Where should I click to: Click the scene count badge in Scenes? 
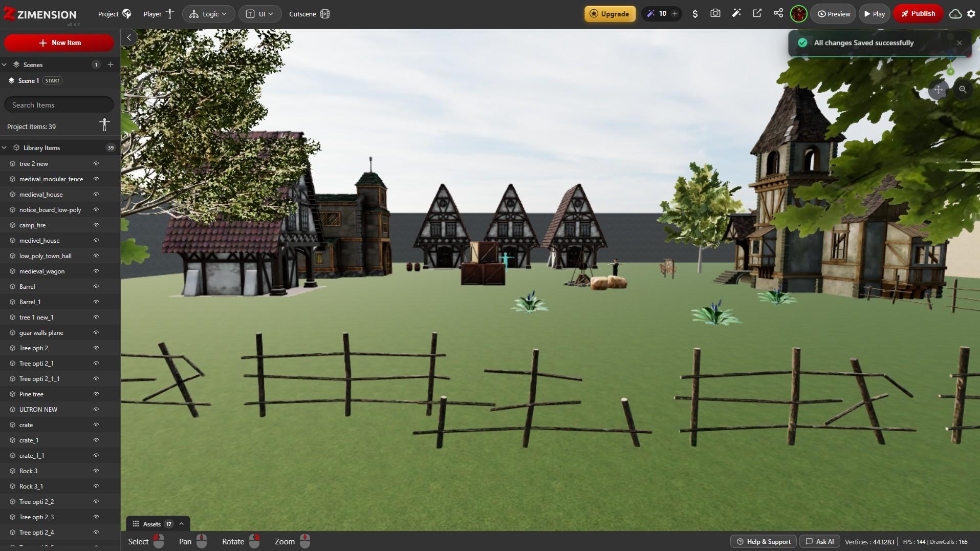tap(96, 65)
